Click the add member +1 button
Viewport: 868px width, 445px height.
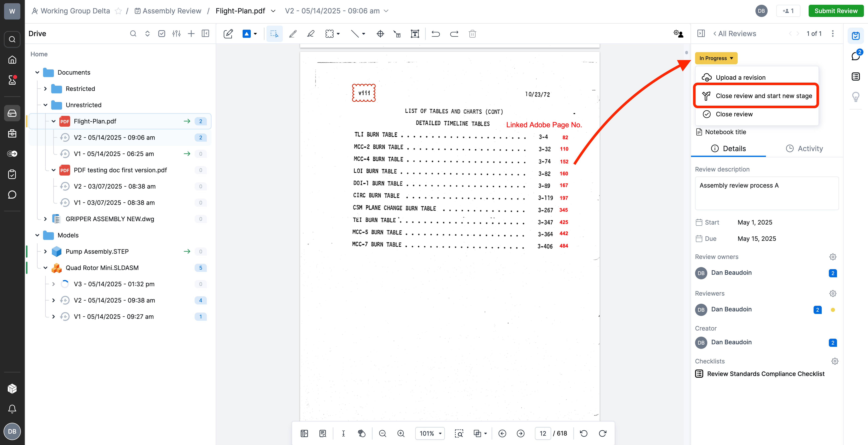pos(788,11)
